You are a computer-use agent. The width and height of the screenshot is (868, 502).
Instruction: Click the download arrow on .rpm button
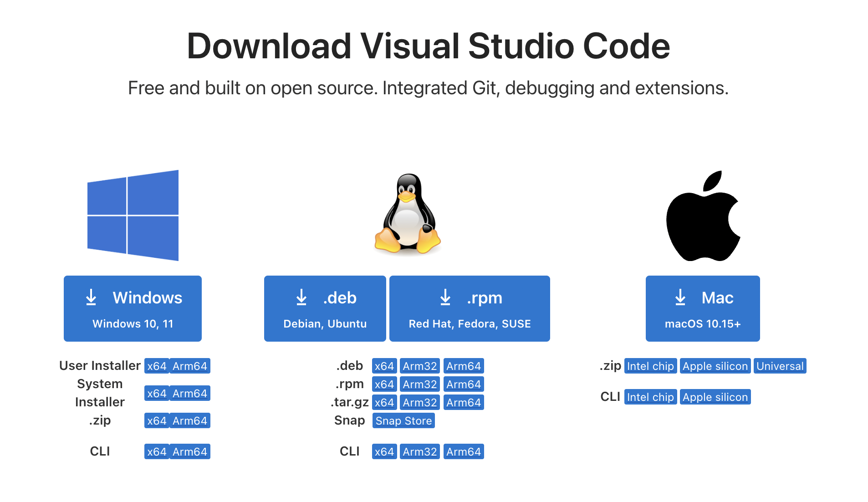[445, 297]
